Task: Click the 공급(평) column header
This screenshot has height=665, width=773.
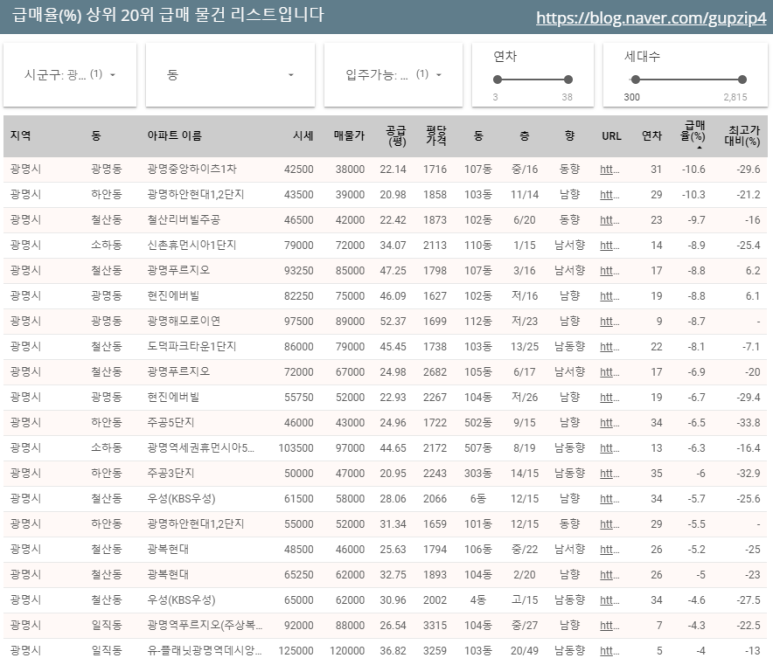Action: 396,136
